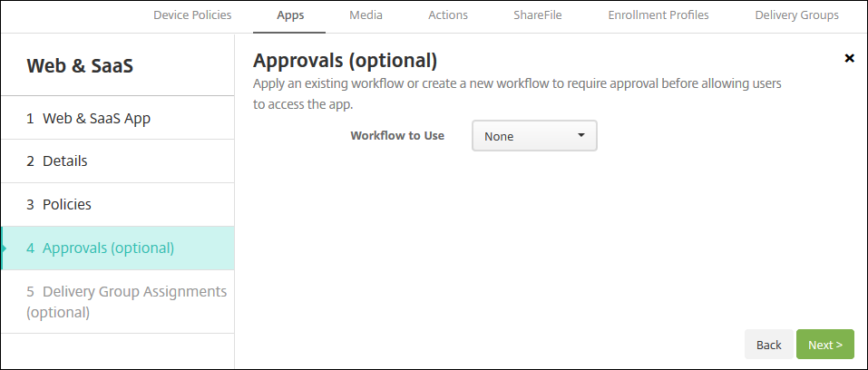Click the Workflow to Use label
The image size is (868, 370).
(397, 135)
